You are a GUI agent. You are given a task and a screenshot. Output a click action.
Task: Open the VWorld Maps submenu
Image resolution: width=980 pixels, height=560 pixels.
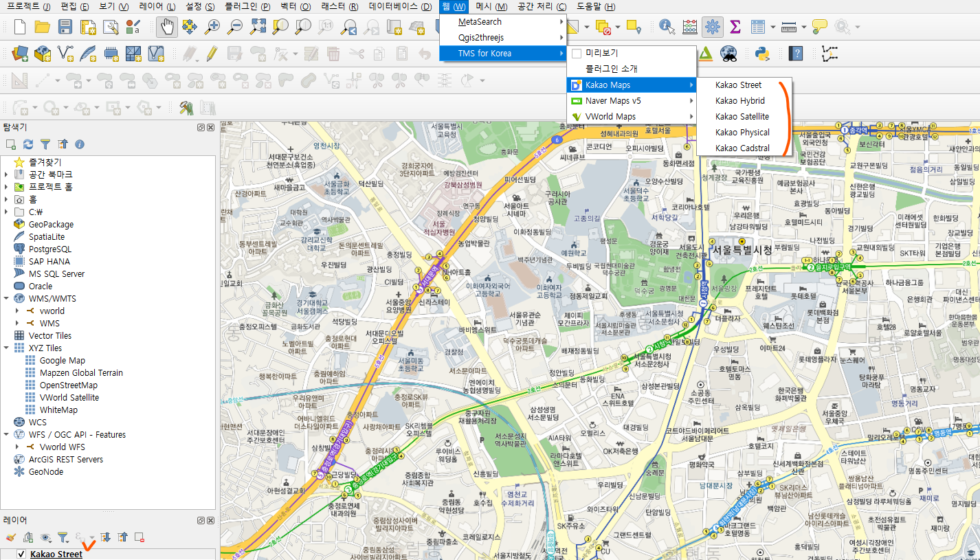[631, 116]
